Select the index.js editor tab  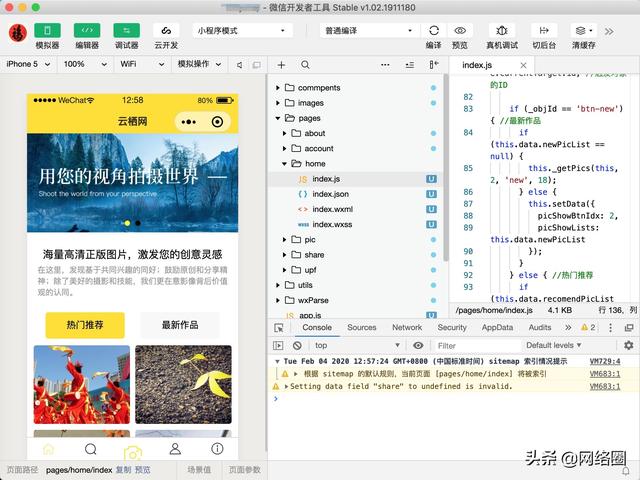pyautogui.click(x=477, y=65)
